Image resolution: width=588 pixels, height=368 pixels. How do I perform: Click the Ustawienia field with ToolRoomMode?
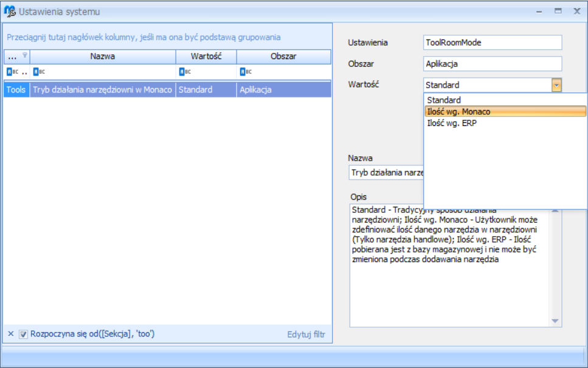pyautogui.click(x=492, y=43)
